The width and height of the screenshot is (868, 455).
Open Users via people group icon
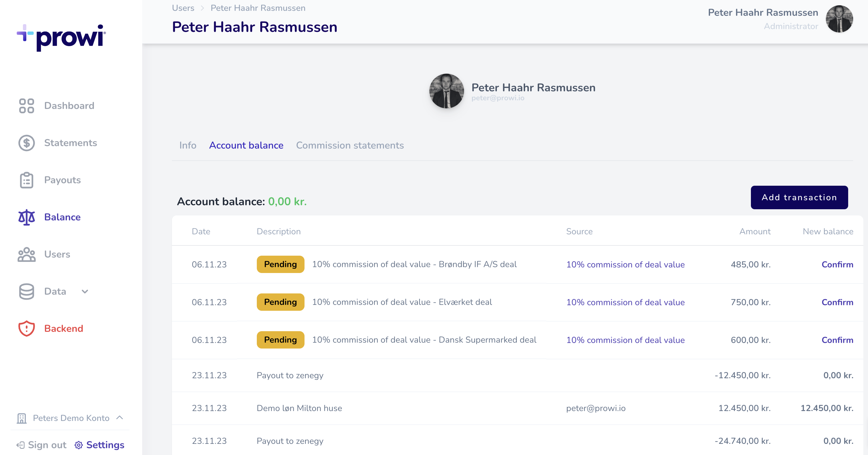[x=26, y=254]
